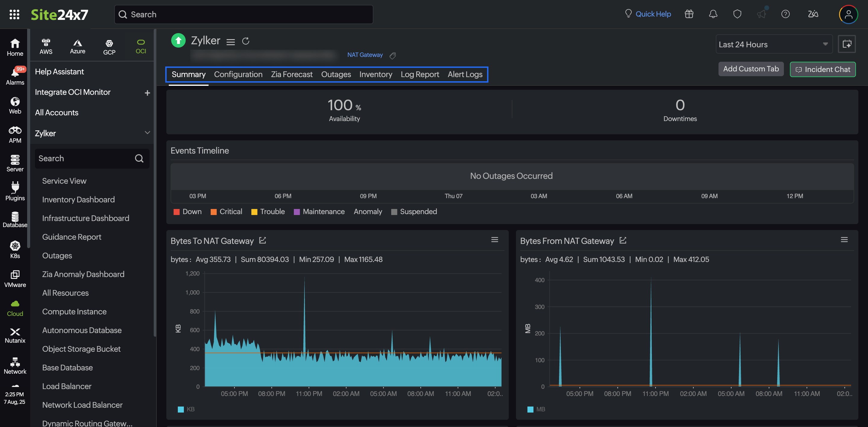This screenshot has height=427, width=868.
Task: Click the Incident Chat button
Action: click(x=822, y=69)
